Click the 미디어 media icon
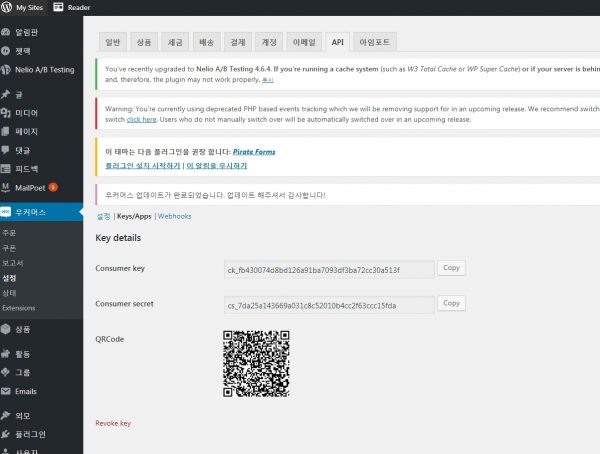 click(5, 113)
